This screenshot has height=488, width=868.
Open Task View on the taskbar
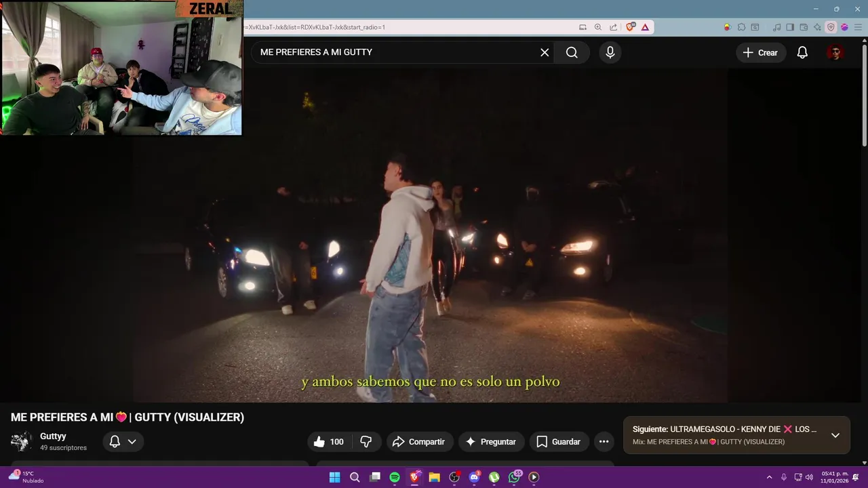point(374,477)
